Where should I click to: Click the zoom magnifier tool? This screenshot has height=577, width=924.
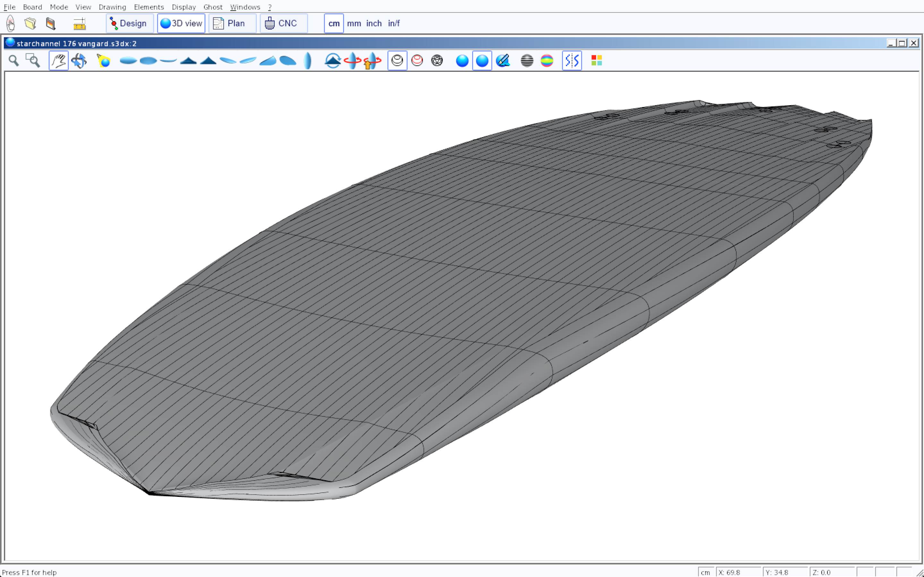[x=14, y=61]
